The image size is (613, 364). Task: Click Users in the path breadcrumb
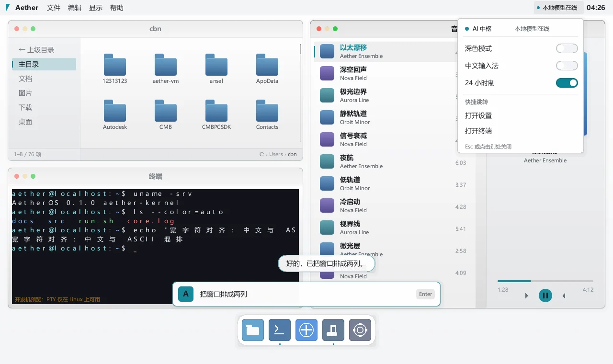coord(276,154)
